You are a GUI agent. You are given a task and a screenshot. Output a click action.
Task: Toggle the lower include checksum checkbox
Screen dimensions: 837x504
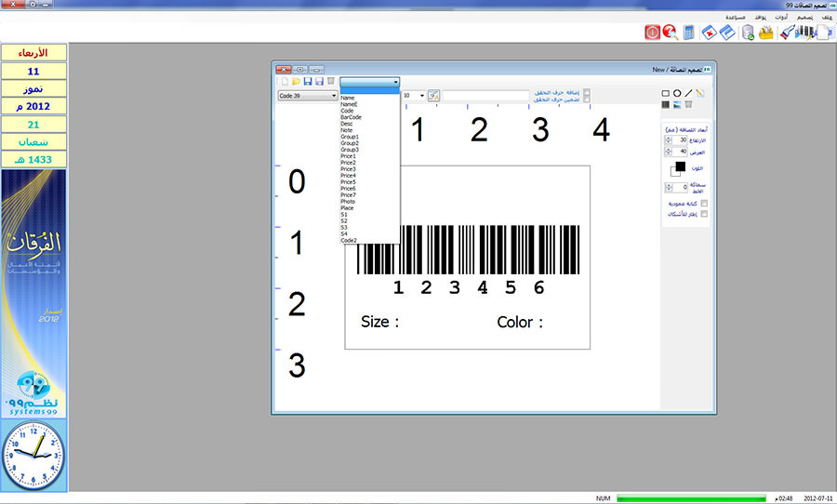point(587,99)
